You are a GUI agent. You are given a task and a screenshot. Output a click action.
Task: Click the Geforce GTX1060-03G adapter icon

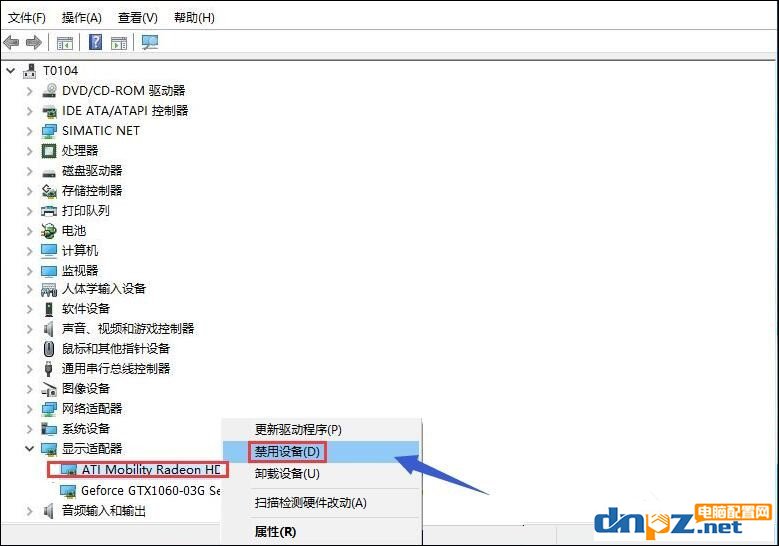click(68, 491)
